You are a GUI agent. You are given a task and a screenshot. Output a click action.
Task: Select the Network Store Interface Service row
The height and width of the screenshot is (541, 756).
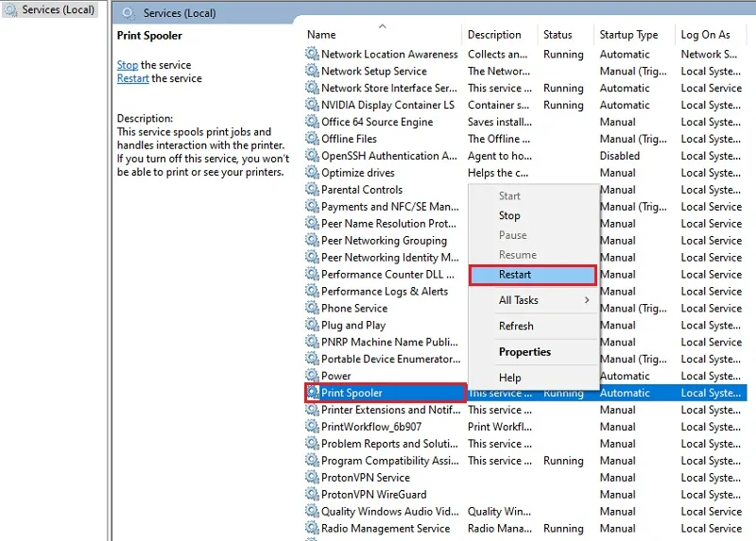tap(524, 88)
